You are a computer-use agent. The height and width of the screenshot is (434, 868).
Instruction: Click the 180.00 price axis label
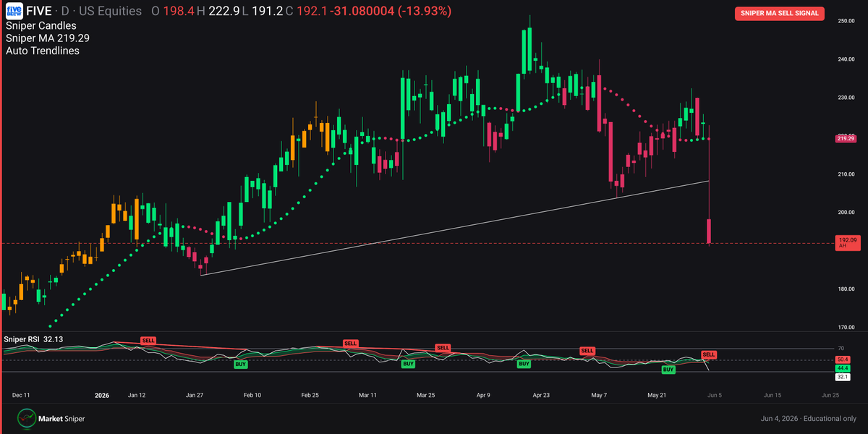point(846,289)
